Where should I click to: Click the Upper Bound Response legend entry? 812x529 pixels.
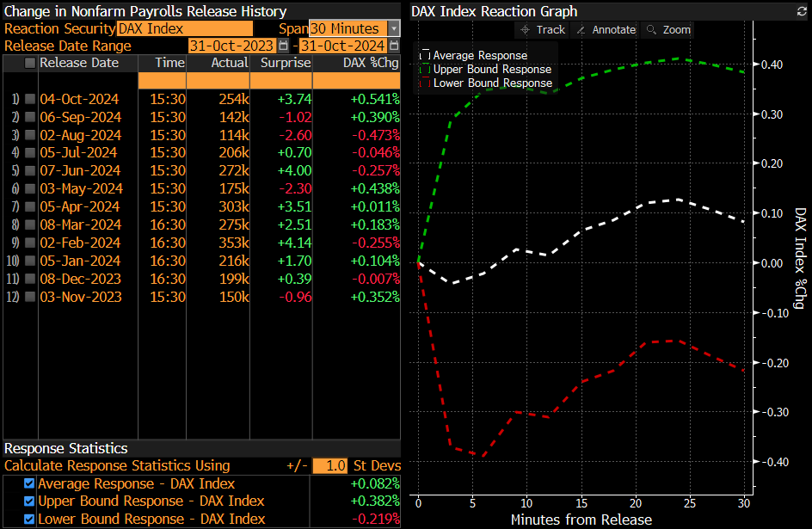pyautogui.click(x=486, y=70)
